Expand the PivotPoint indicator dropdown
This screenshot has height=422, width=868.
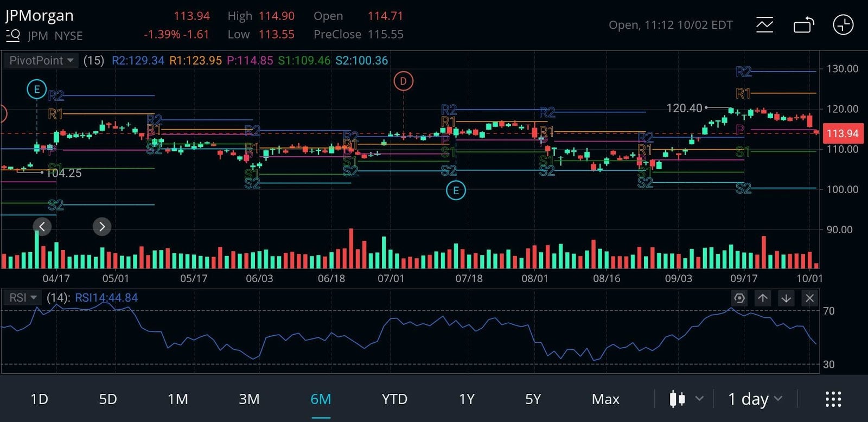click(x=41, y=60)
